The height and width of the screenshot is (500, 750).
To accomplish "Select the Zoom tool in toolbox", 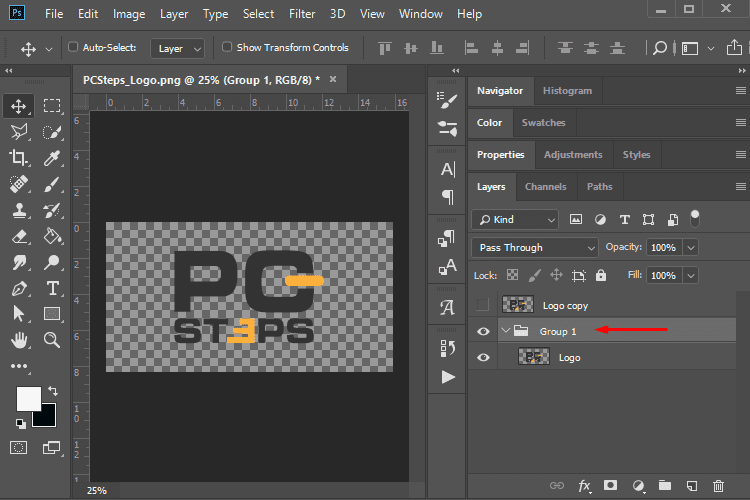I will 52,340.
